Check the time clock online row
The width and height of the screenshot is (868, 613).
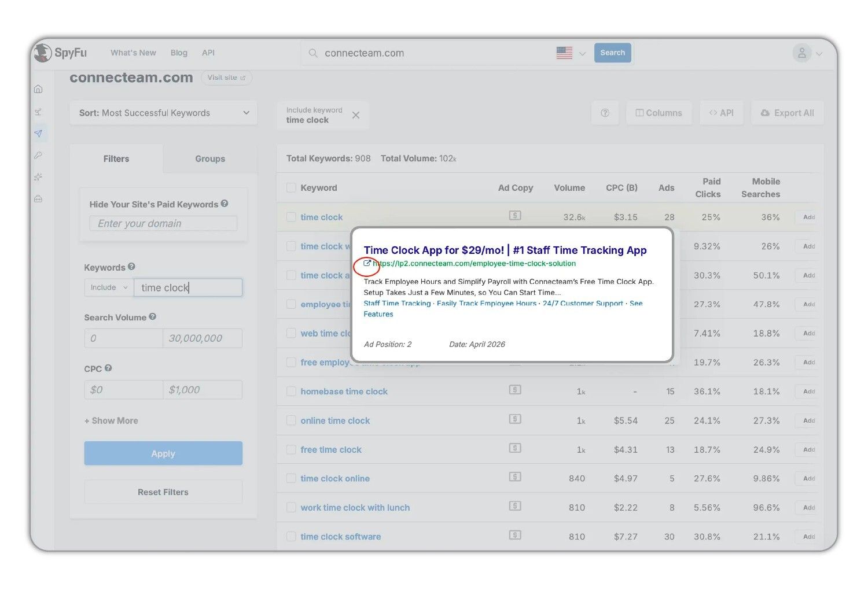click(x=291, y=478)
